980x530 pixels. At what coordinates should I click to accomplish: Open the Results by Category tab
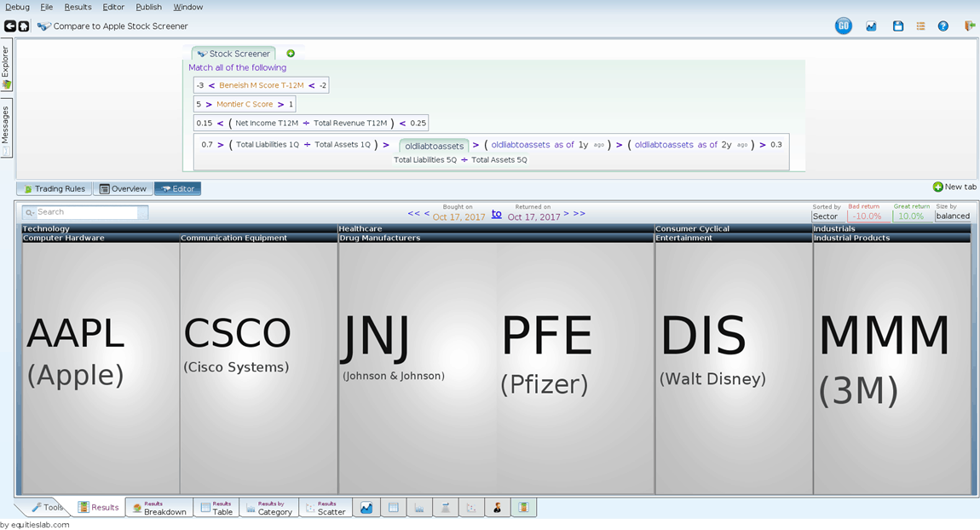point(268,508)
